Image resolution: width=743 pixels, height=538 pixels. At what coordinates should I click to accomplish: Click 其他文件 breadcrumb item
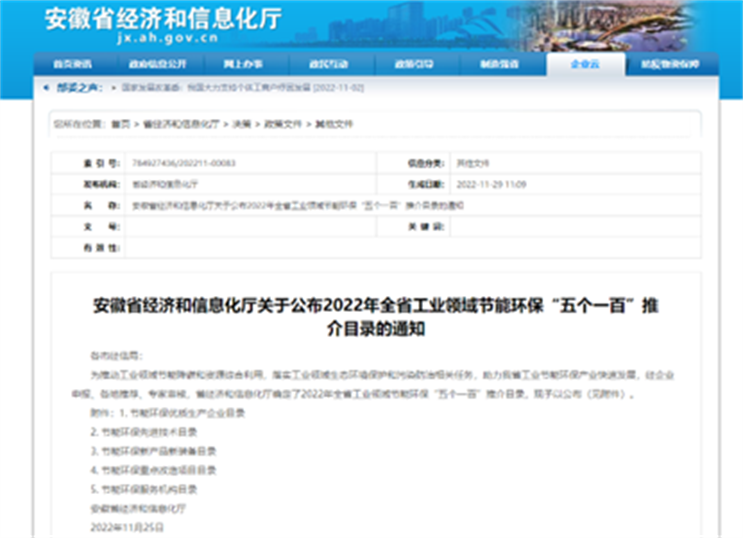click(334, 123)
